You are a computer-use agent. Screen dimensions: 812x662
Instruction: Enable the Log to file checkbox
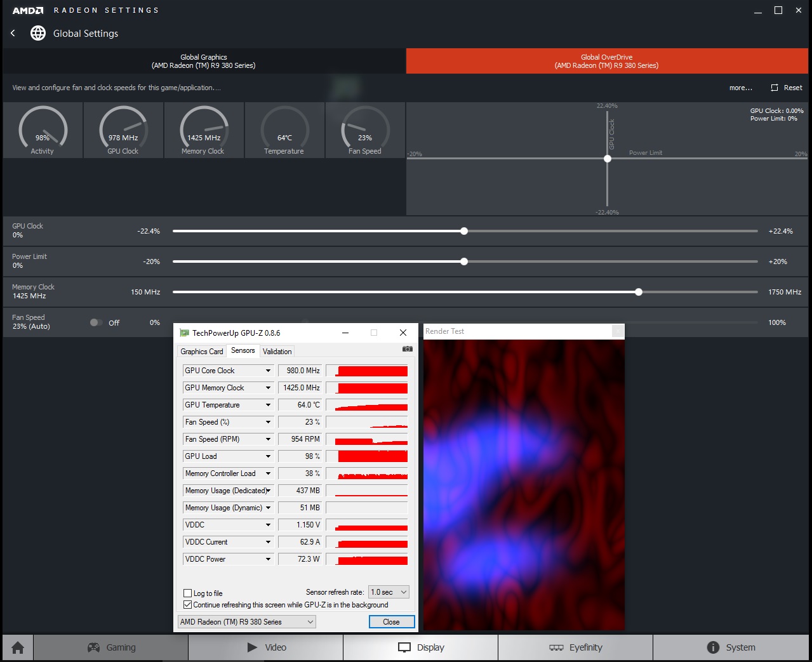187,593
